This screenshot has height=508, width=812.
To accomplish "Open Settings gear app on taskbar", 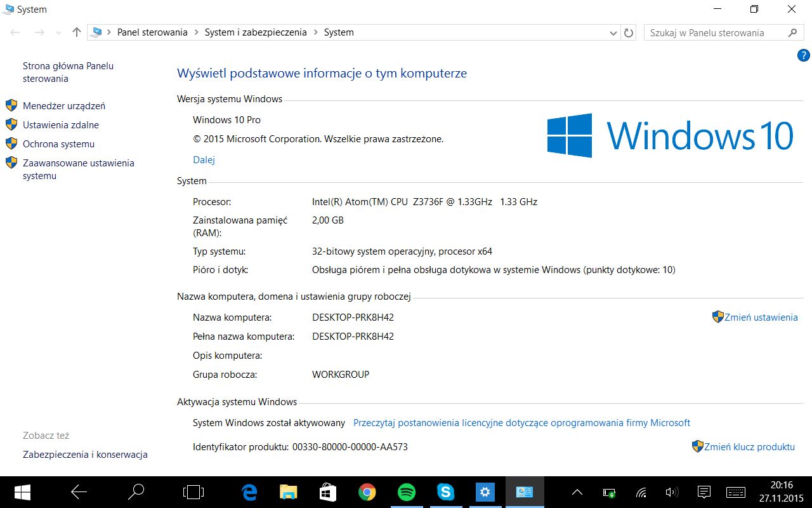I will click(x=485, y=492).
